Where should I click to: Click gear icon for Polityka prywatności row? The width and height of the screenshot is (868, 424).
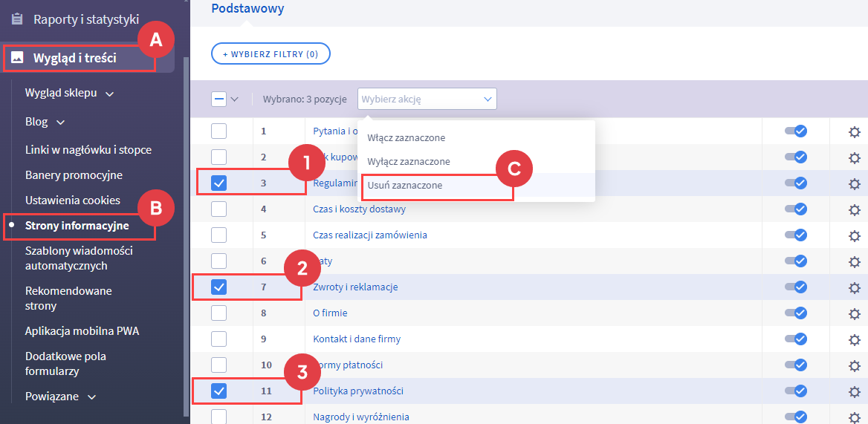coord(855,391)
